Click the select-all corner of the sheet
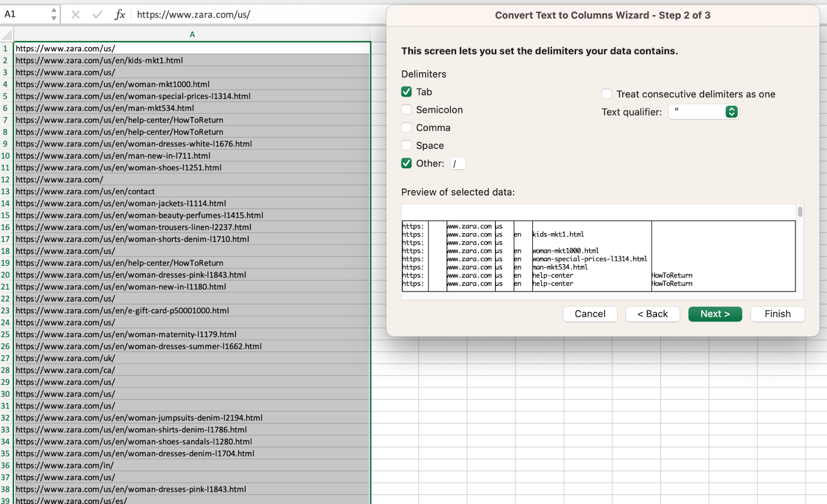Viewport: 827px width, 504px height. tap(7, 35)
